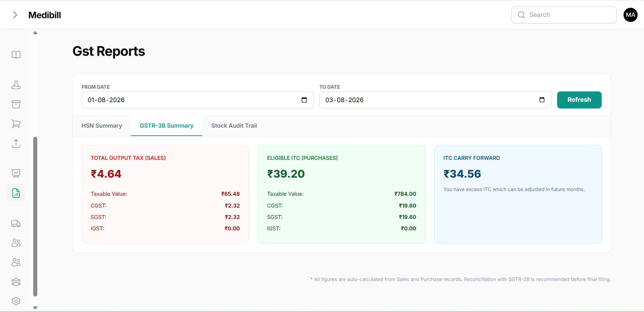Click the search magnifier icon

[x=522, y=15]
